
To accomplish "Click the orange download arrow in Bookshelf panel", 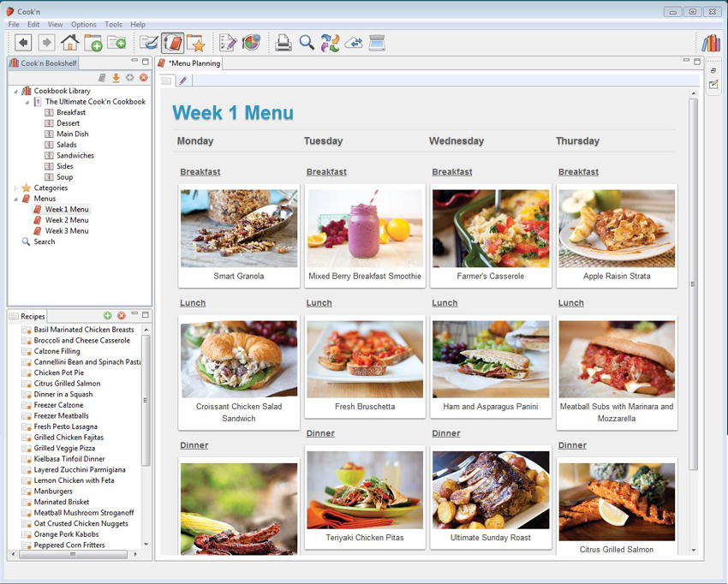I will (x=116, y=78).
